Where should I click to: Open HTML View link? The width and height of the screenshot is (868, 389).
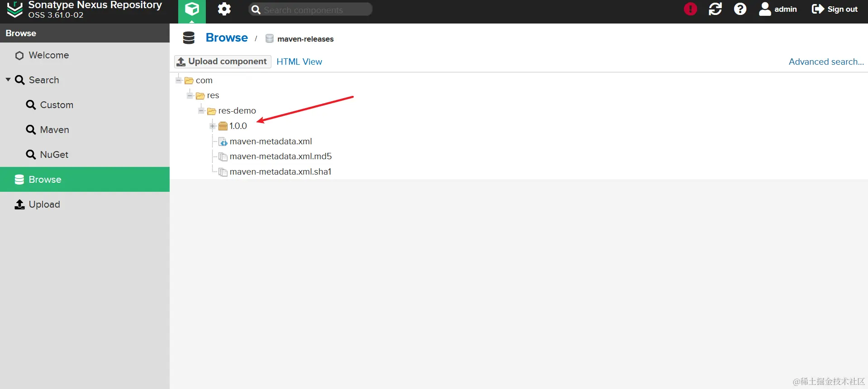click(299, 62)
